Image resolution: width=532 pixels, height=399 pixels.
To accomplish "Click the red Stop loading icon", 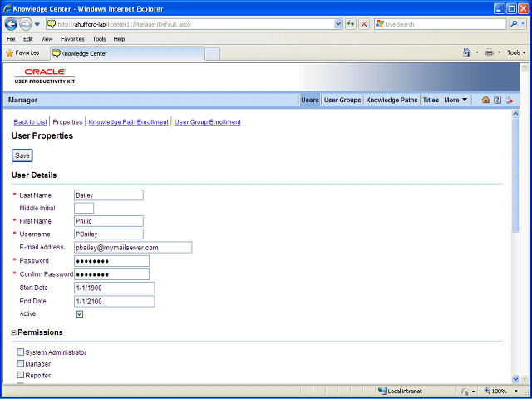I will coord(364,24).
